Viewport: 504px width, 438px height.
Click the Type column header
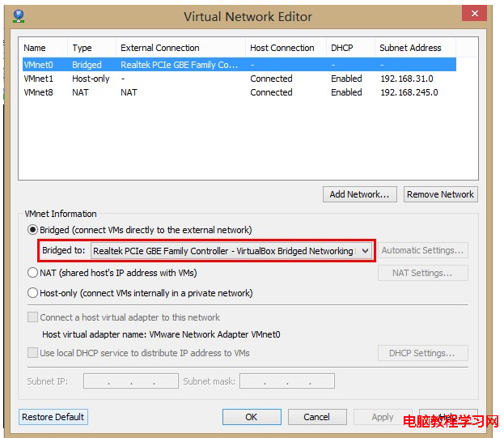(x=92, y=48)
